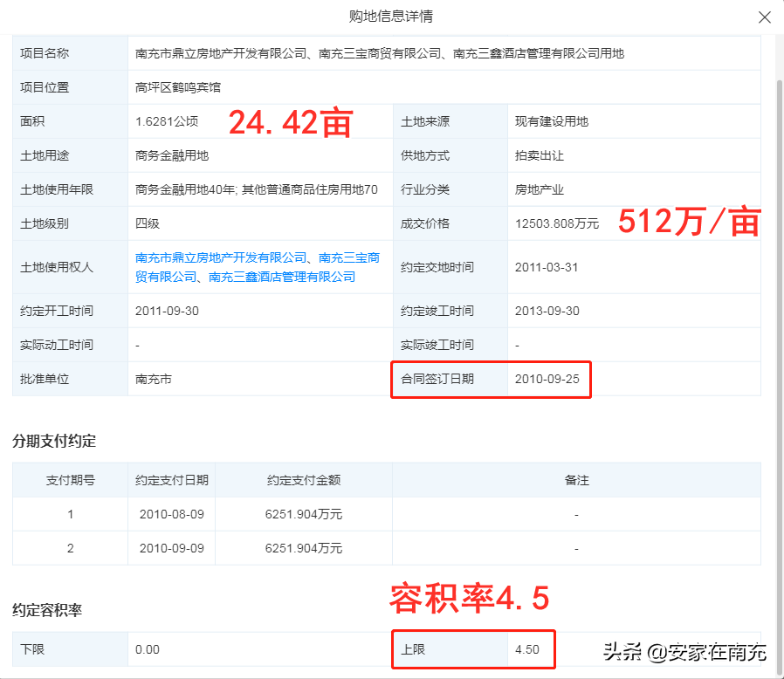Select payment period number 1
The width and height of the screenshot is (784, 679).
point(71,514)
